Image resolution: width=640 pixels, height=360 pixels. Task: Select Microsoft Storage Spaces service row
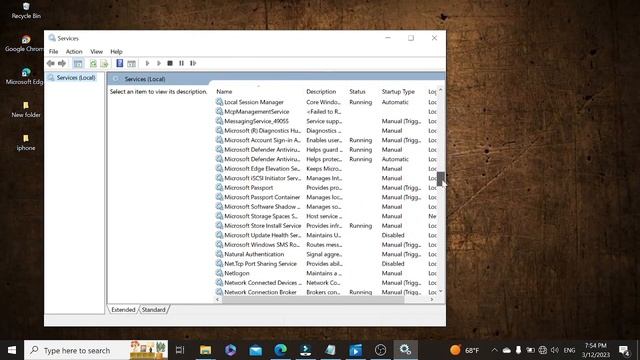(325, 216)
